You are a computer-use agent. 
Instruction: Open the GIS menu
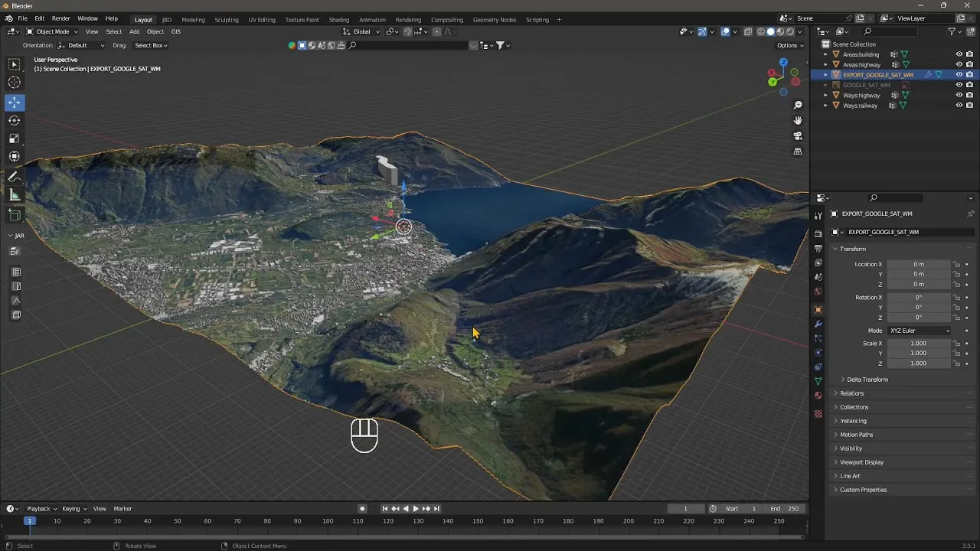(x=175, y=31)
